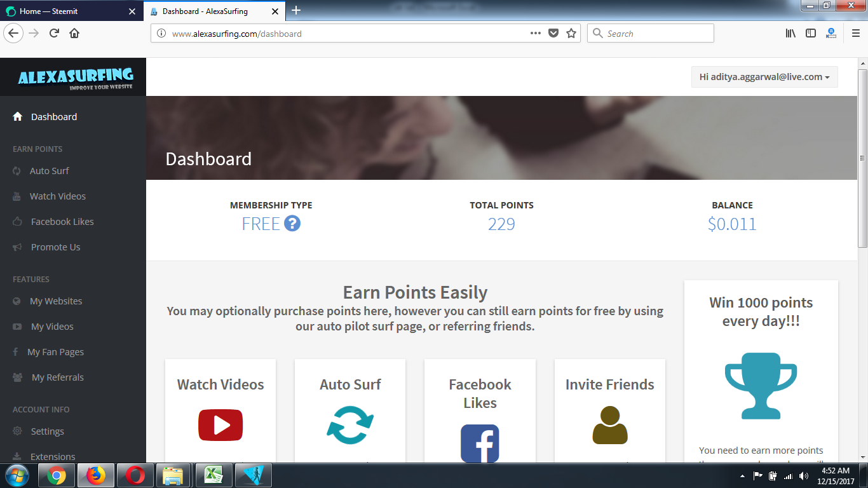Viewport: 868px width, 488px height.
Task: Click the membership type help question icon
Action: pos(292,224)
